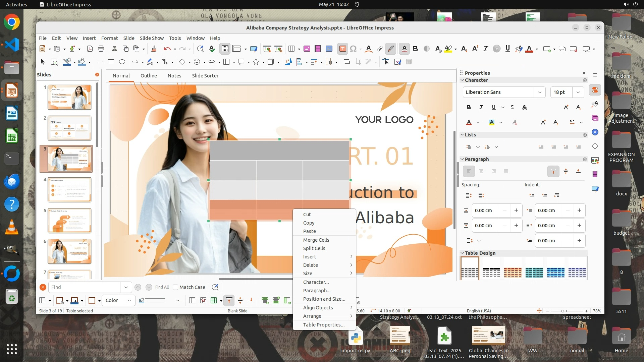Select the Rectangle drawing tool
The width and height of the screenshot is (644, 362).
point(111,62)
